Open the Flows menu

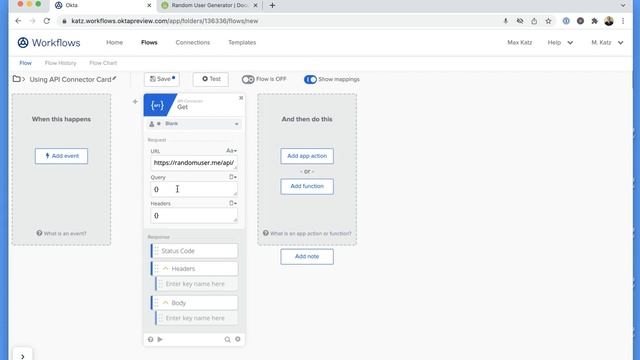[x=149, y=42]
